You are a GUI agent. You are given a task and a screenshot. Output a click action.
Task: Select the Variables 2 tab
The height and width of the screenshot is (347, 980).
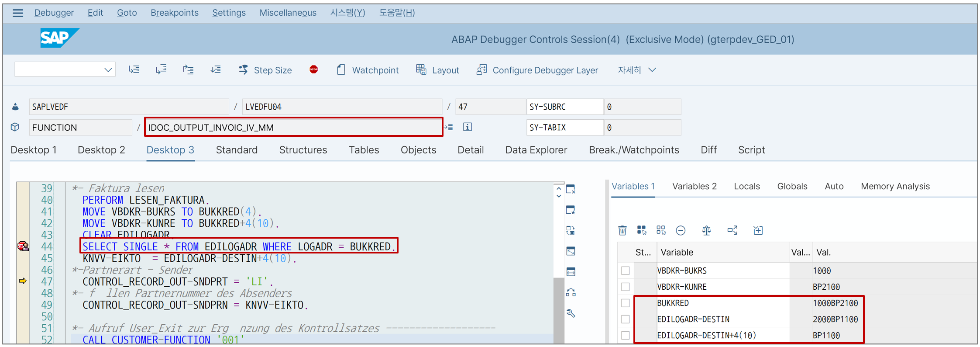tap(695, 186)
